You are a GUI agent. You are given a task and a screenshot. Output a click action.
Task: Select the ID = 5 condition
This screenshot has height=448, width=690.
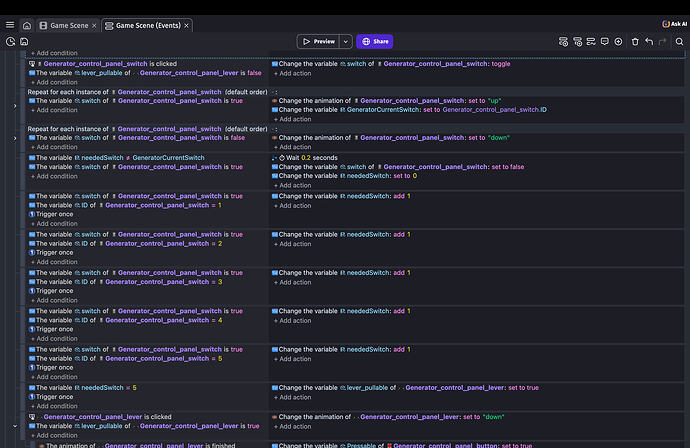tap(125, 359)
